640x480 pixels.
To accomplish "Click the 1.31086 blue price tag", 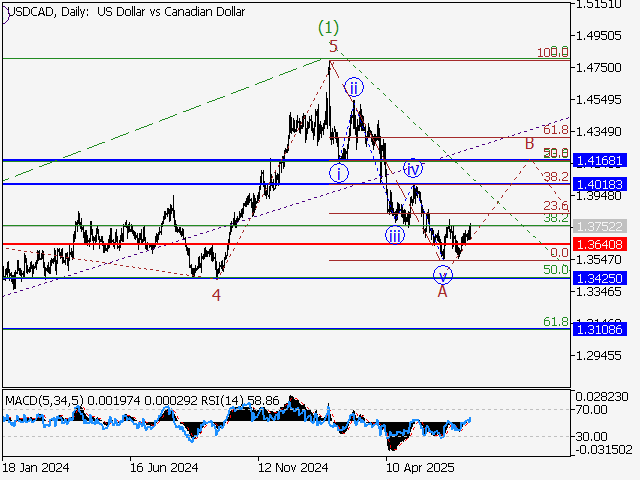I will 600,328.
